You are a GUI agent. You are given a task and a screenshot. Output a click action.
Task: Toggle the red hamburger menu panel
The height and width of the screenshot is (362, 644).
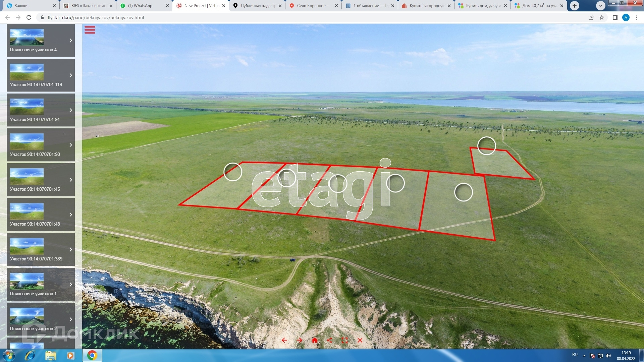tap(90, 30)
